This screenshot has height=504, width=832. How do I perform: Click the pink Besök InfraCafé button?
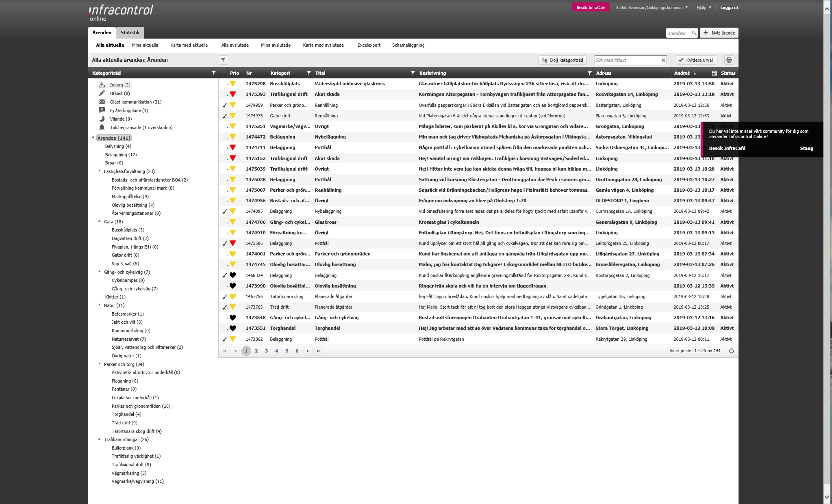591,7
